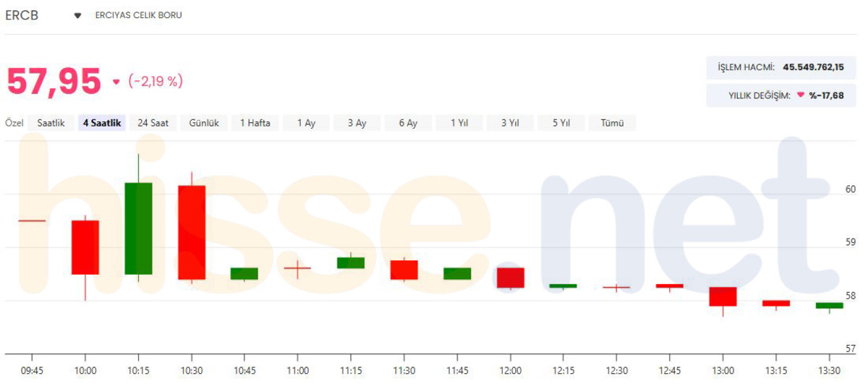Select the 4 Saatlik time range

[x=102, y=123]
